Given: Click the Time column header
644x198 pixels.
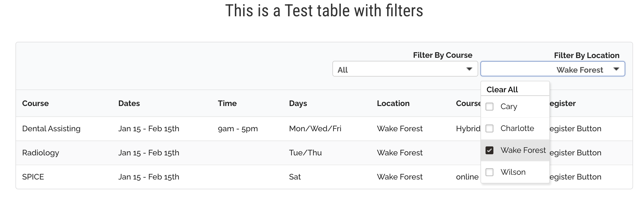Looking at the screenshot, I should pyautogui.click(x=227, y=103).
